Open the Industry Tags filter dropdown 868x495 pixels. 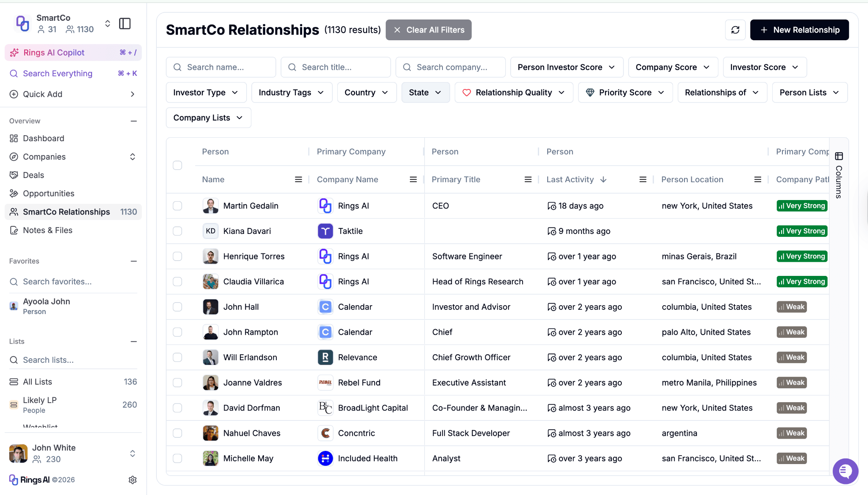point(292,92)
